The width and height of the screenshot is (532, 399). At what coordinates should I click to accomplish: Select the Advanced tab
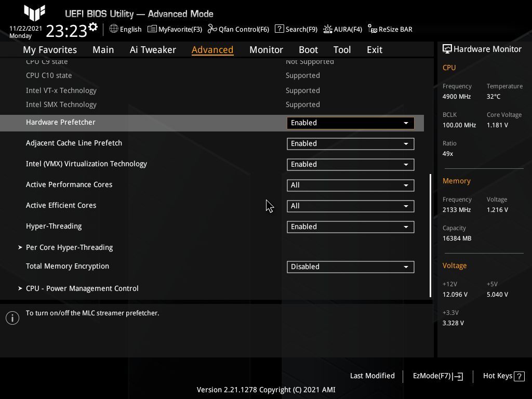point(212,50)
